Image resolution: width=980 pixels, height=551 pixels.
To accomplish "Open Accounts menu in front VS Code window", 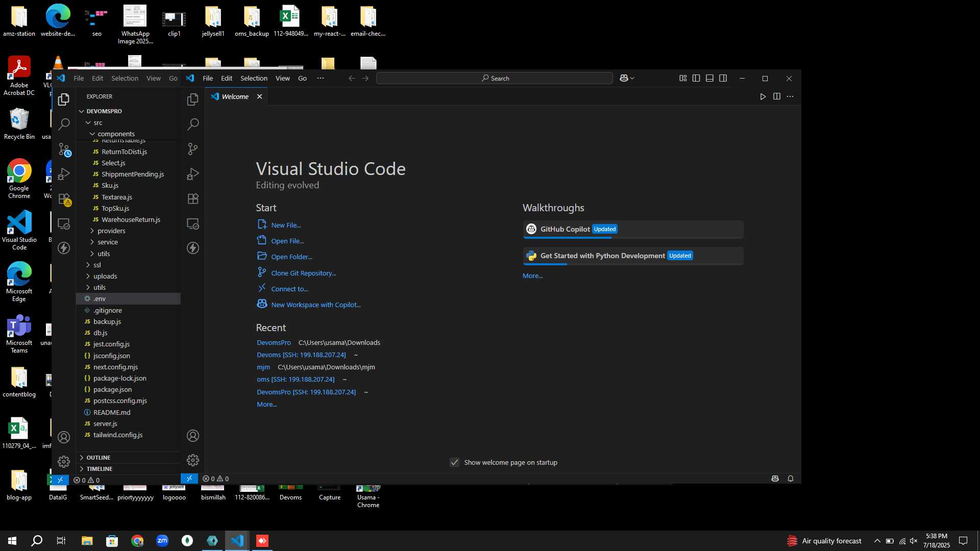I will click(x=192, y=436).
